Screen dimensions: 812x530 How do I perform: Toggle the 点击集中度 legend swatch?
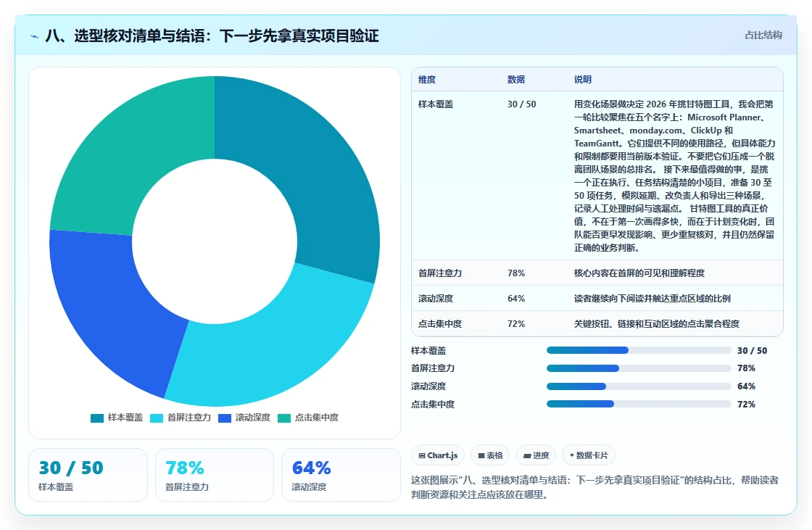[x=284, y=418]
